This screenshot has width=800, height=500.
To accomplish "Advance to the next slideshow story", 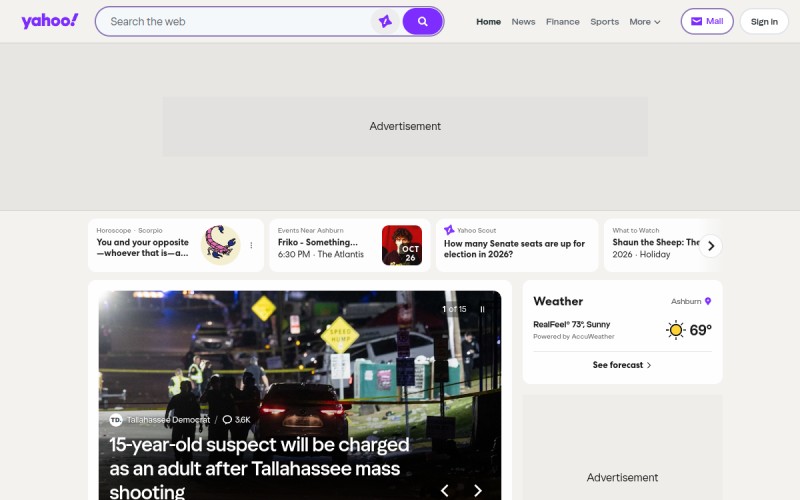I will point(478,490).
